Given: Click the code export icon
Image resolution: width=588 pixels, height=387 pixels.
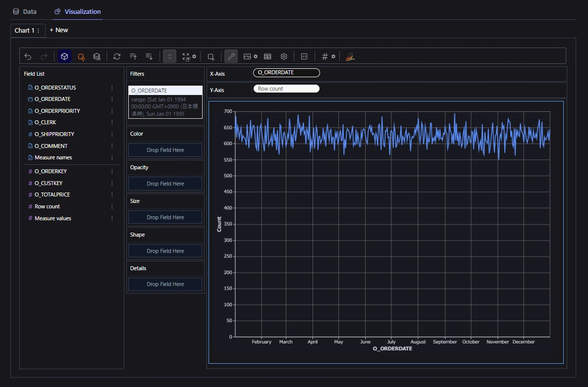Looking at the screenshot, I should tap(304, 56).
